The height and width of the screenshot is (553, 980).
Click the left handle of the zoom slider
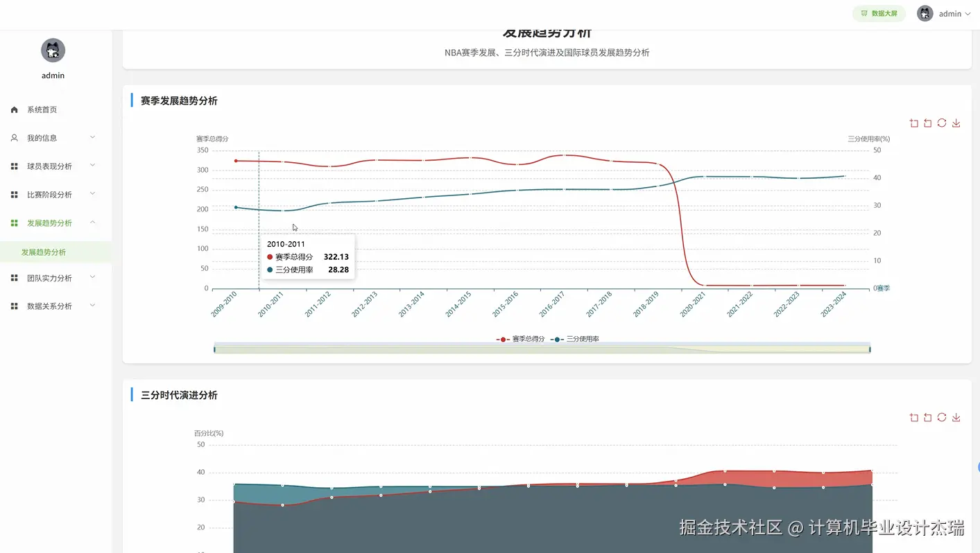click(214, 349)
